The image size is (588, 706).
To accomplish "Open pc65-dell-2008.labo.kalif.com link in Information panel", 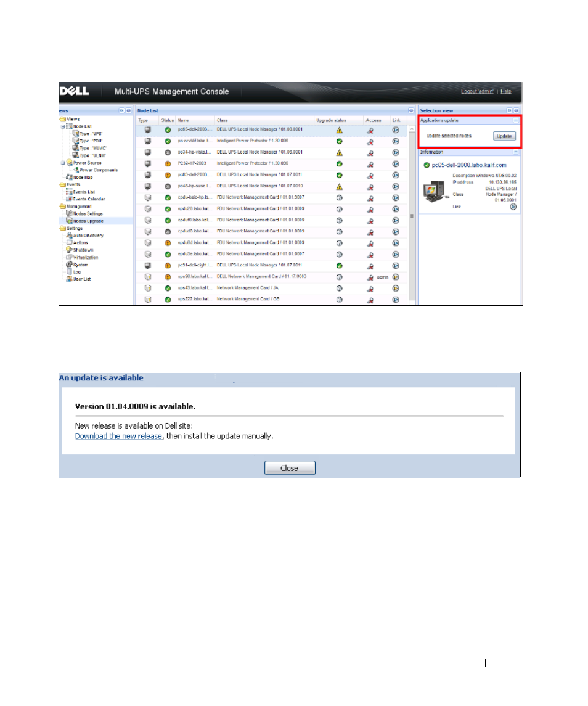I will [x=468, y=165].
